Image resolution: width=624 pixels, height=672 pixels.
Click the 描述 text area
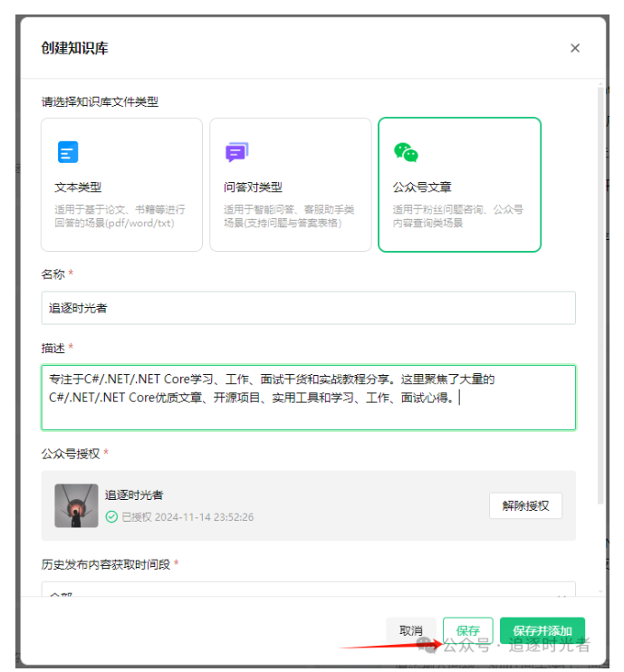308,398
